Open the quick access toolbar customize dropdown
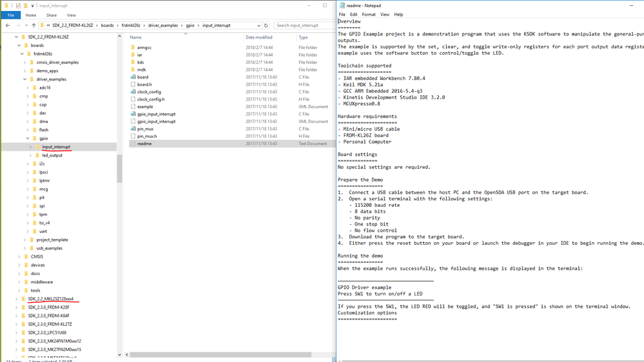Screen dimensions: 644x362 point(32,6)
